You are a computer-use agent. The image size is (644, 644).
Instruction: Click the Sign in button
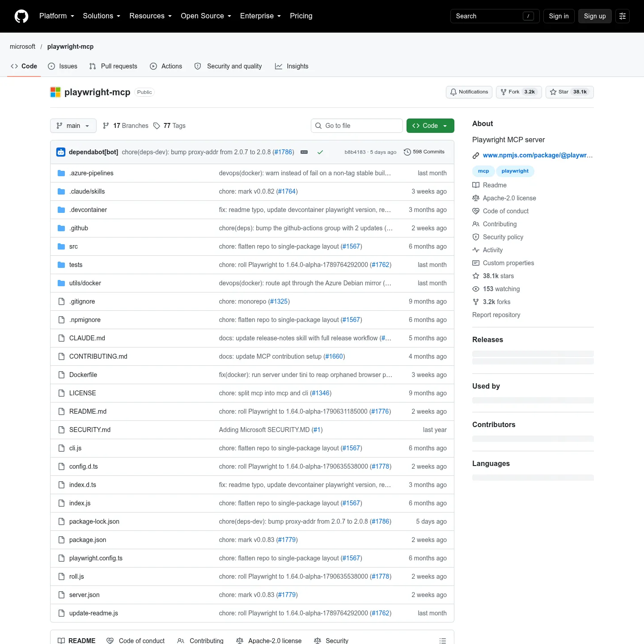(x=559, y=16)
